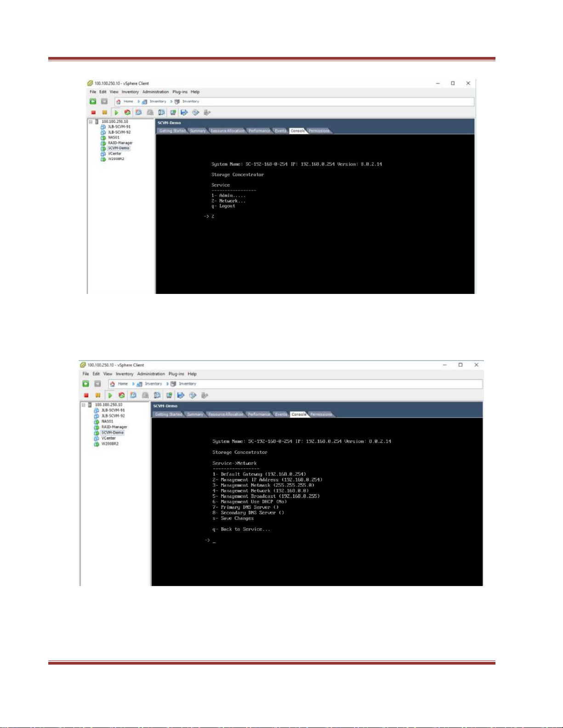The image size is (563, 728).
Task: Open the Plug-ins menu in the lower window
Action: [x=176, y=374]
